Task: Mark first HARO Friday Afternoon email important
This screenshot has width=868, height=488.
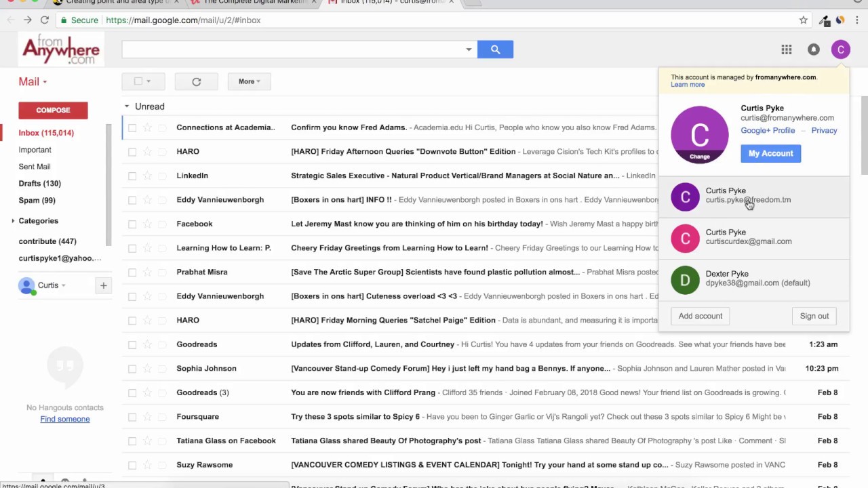Action: click(162, 152)
